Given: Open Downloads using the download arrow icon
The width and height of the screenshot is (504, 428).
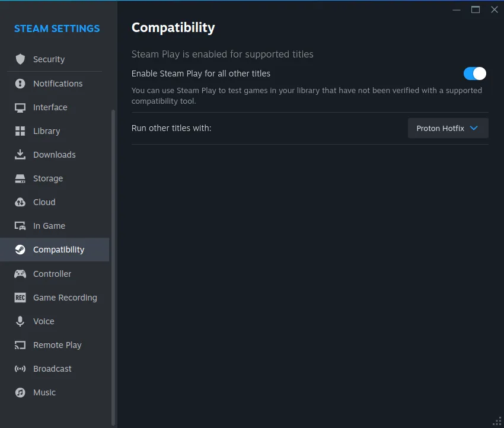Looking at the screenshot, I should 20,155.
